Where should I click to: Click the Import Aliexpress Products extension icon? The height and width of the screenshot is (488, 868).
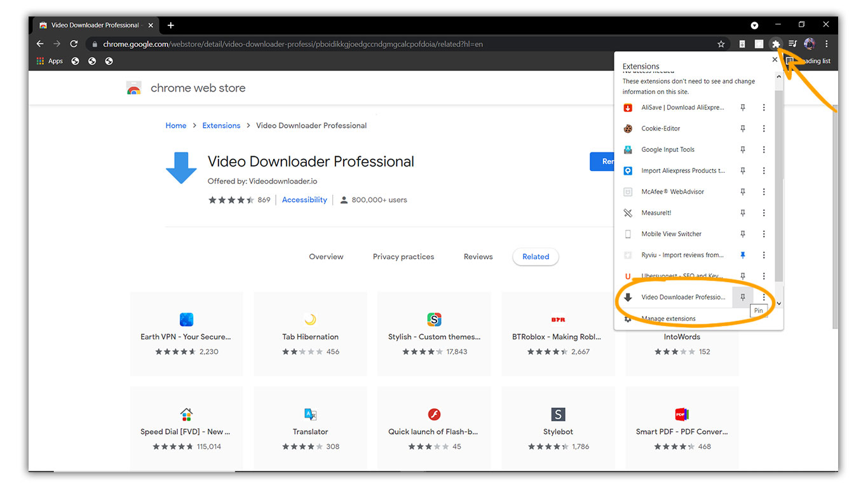[x=628, y=170]
